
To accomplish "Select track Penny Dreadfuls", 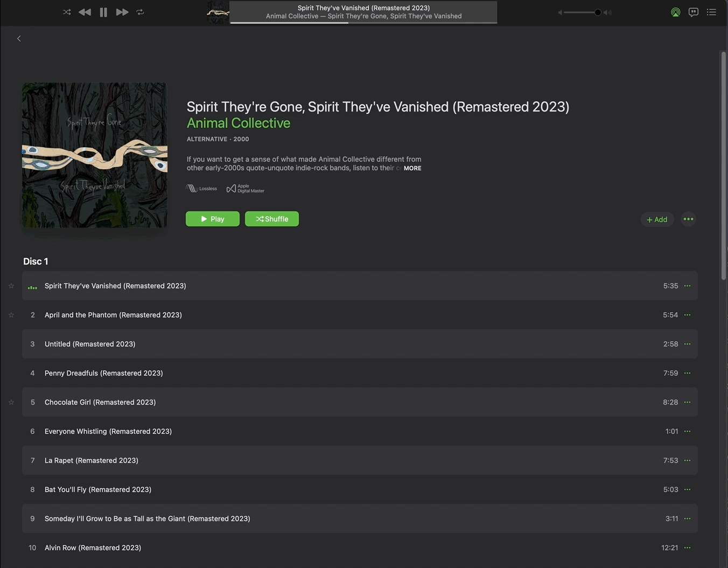I will click(x=360, y=373).
